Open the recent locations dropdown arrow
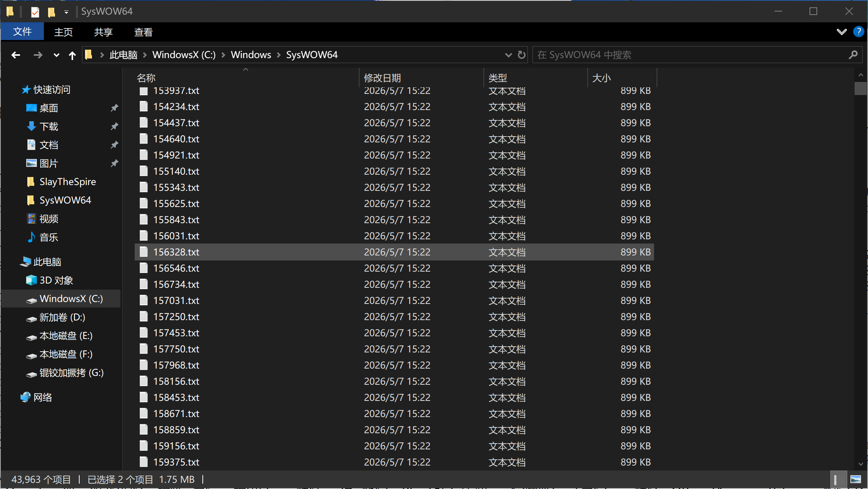The width and height of the screenshot is (868, 489). coord(57,55)
